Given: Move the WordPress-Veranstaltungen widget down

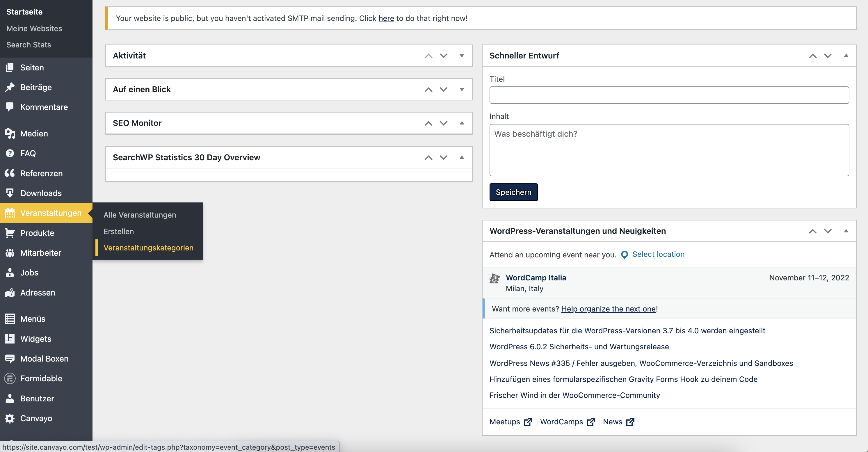Looking at the screenshot, I should click(828, 231).
